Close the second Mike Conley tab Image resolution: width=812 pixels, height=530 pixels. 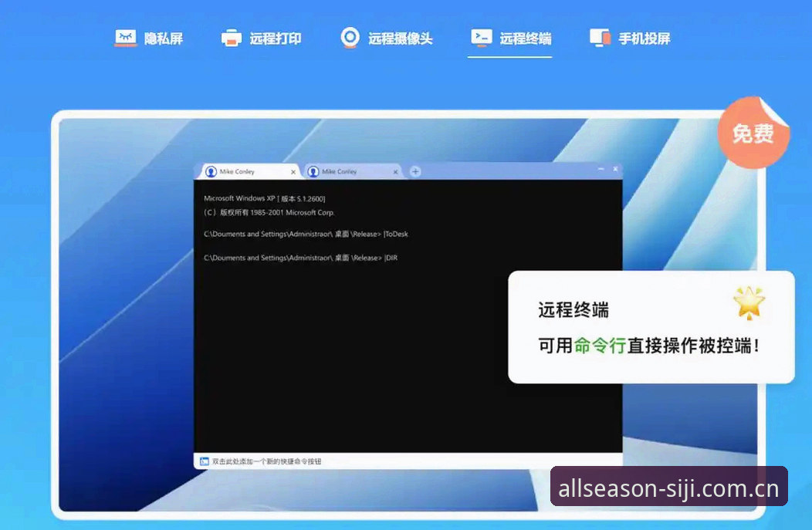395,172
